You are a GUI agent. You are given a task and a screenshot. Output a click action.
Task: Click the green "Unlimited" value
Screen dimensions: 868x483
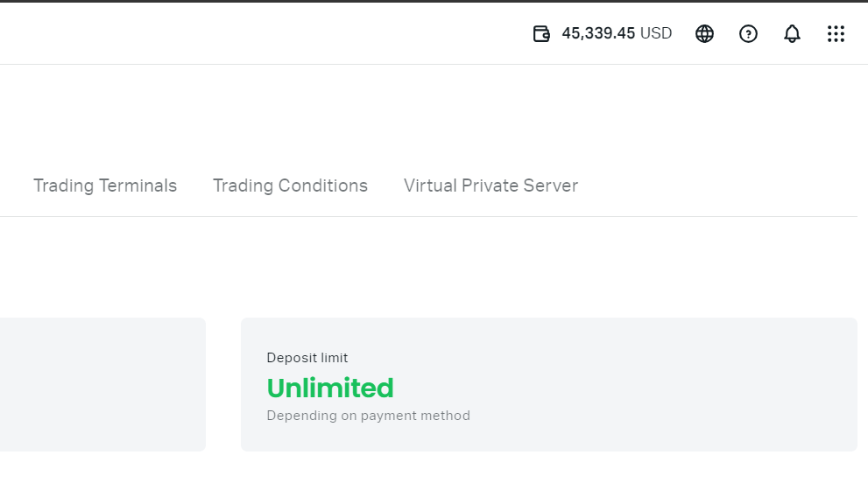[330, 388]
